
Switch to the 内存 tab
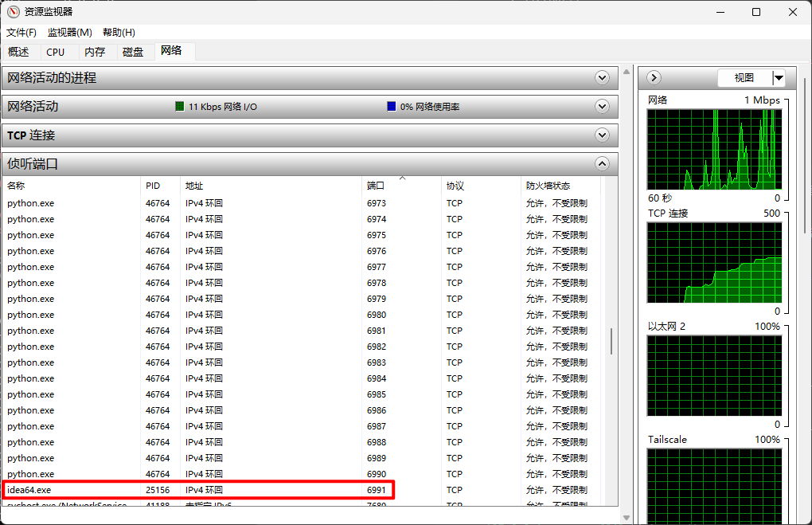(95, 52)
